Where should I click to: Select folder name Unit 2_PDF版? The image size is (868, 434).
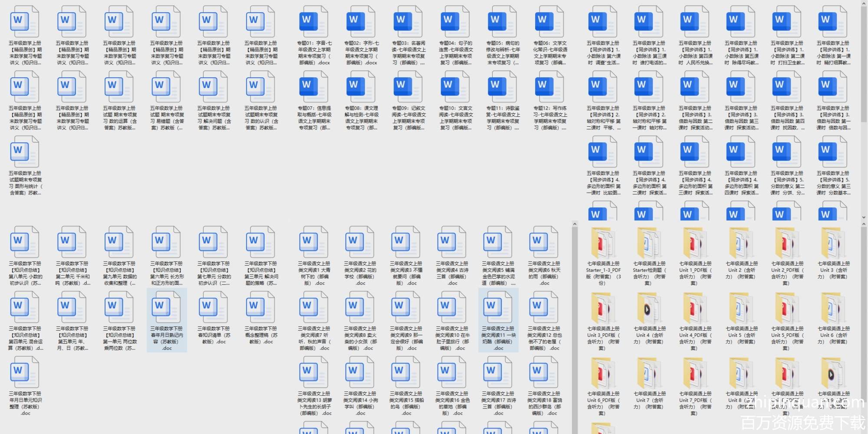point(787,273)
